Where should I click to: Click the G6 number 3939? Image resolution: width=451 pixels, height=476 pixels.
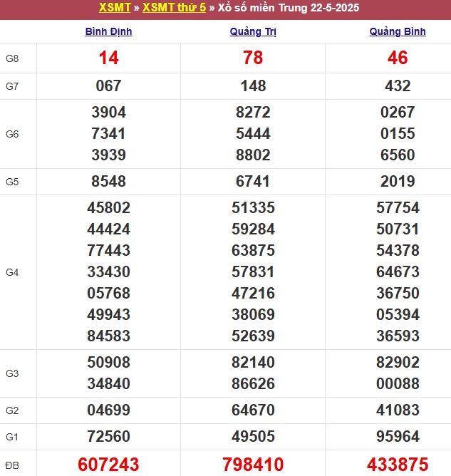108,155
